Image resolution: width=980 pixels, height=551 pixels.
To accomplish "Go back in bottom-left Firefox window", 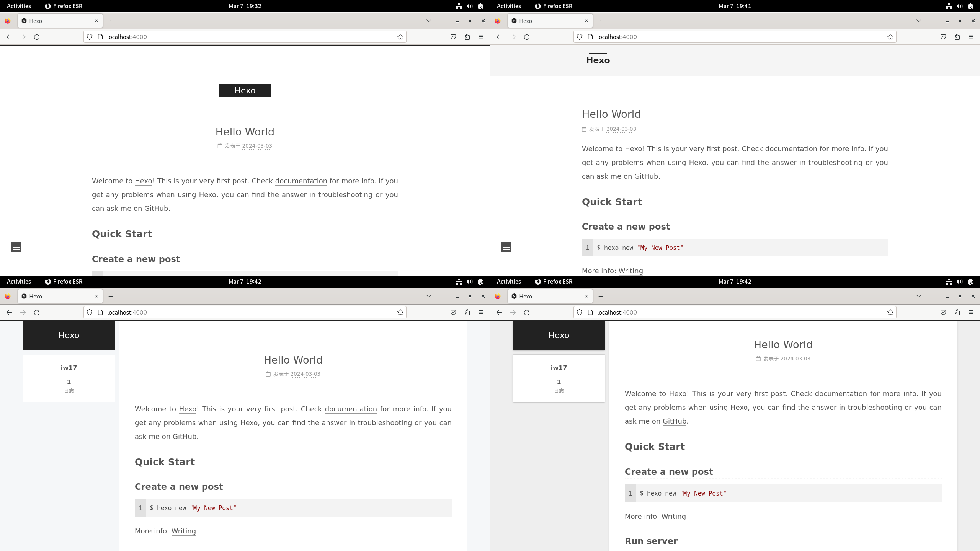I will coord(9,312).
